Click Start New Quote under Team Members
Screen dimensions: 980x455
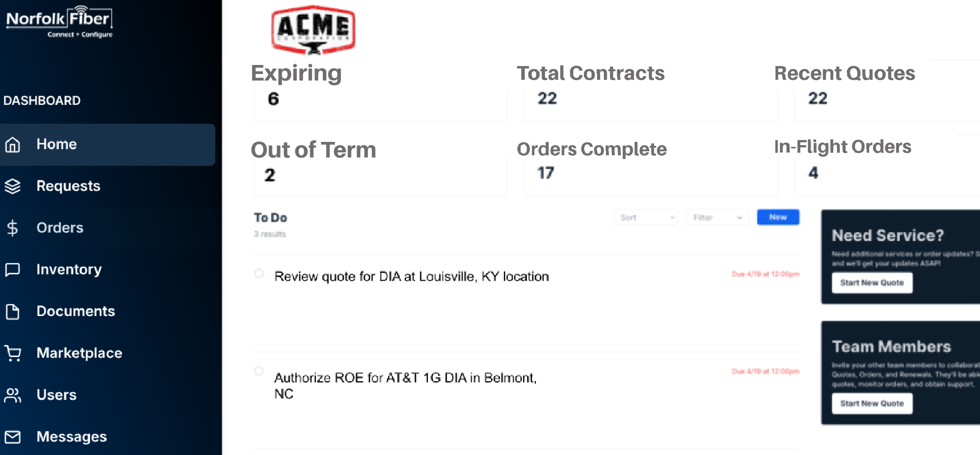tap(872, 403)
